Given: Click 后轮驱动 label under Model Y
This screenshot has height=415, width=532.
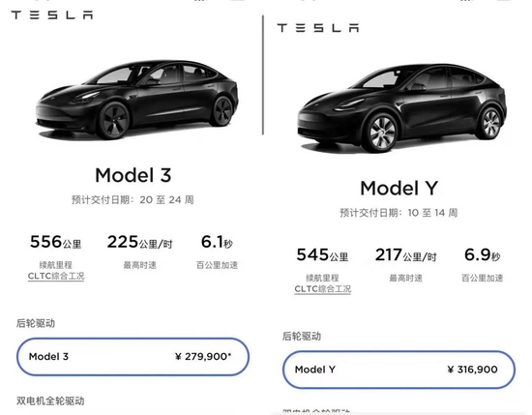Looking at the screenshot, I should tap(302, 337).
